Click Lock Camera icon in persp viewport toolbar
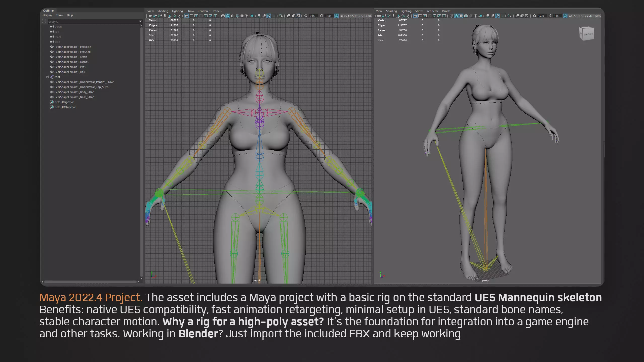644x362 pixels. [384, 16]
